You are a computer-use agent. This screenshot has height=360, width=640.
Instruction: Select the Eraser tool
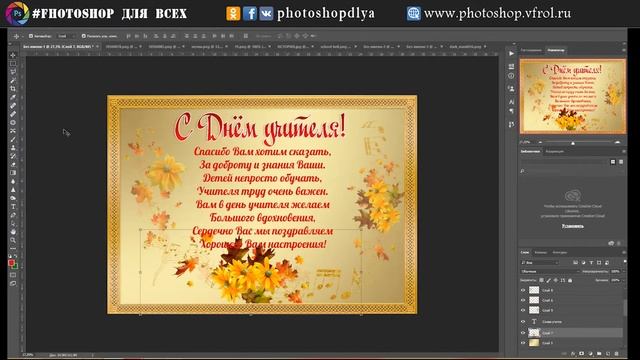pyautogui.click(x=13, y=164)
